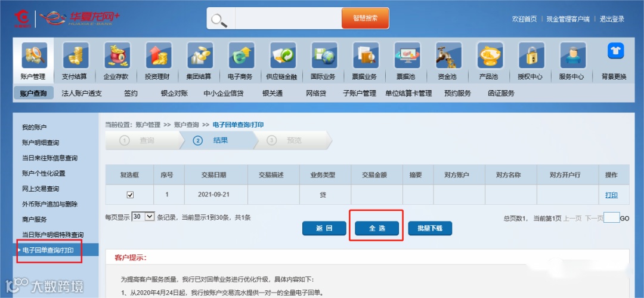The image size is (644, 298).
Task: Click the GO page jump button
Action: [624, 219]
